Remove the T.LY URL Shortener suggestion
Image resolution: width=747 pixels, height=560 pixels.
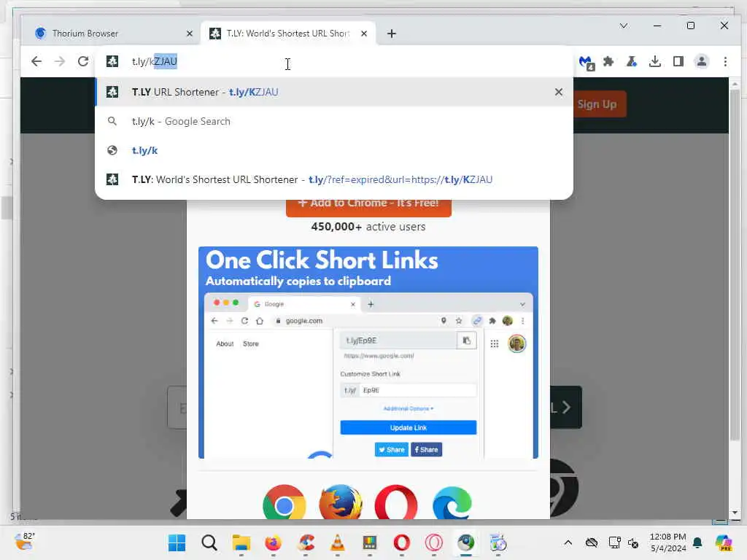559,92
